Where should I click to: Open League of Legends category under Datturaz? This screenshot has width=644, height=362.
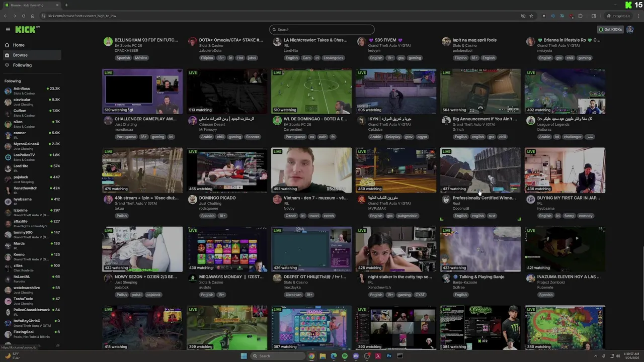point(553,125)
